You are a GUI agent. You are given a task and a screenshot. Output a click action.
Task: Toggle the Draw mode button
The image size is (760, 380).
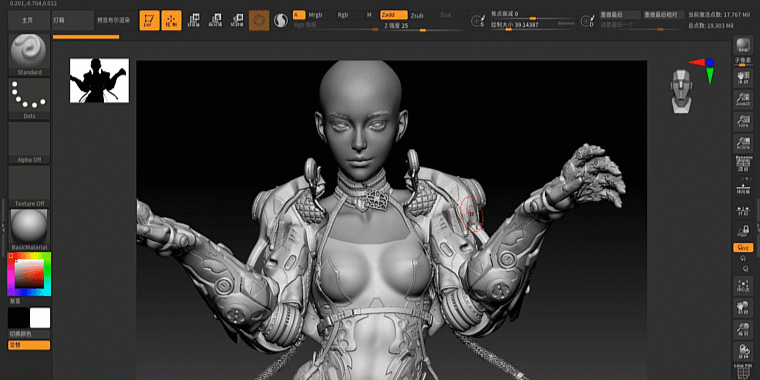(171, 20)
